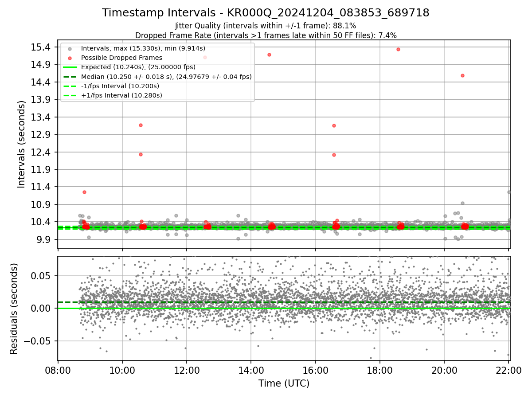Click the 20:00 time tick label

(444, 371)
